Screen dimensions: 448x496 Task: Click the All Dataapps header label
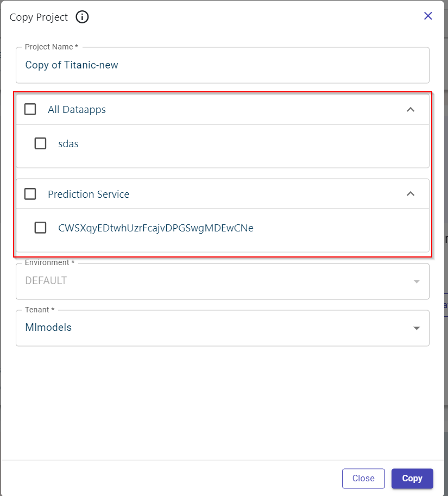[x=77, y=110]
